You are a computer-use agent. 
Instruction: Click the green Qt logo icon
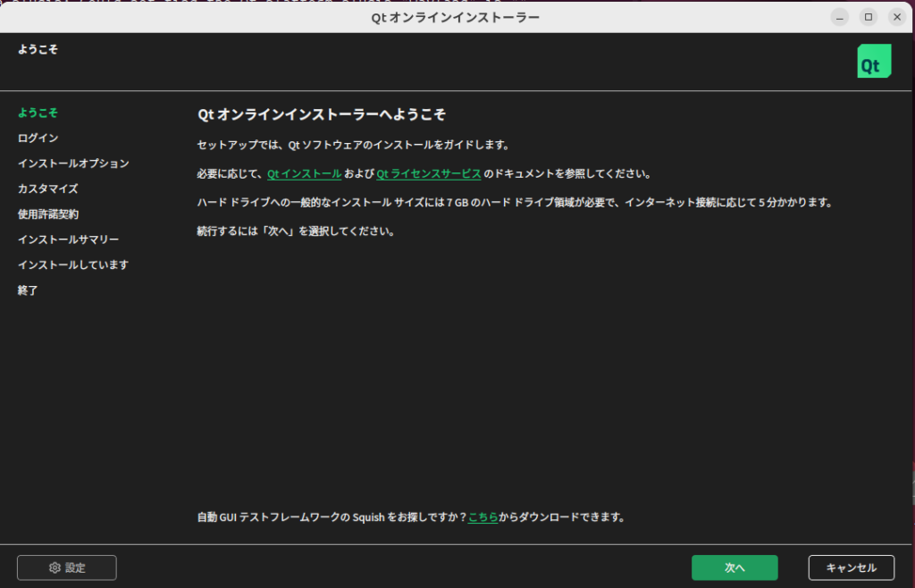pos(874,61)
